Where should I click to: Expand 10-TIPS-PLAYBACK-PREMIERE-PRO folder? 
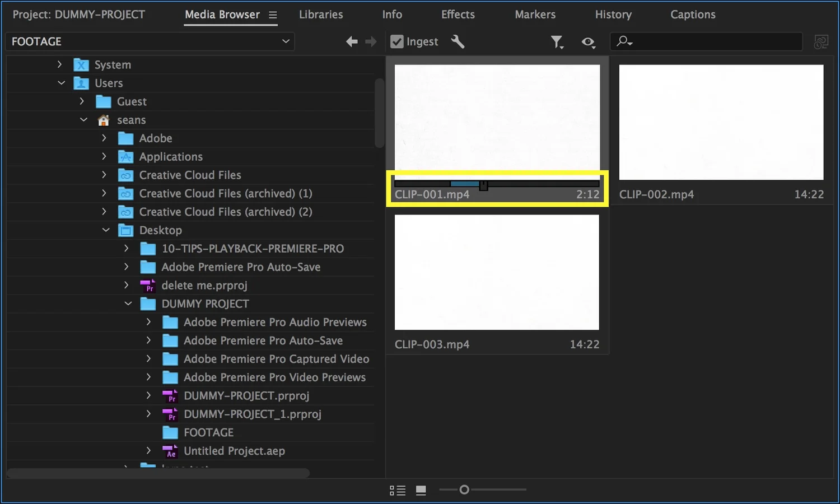tap(127, 248)
